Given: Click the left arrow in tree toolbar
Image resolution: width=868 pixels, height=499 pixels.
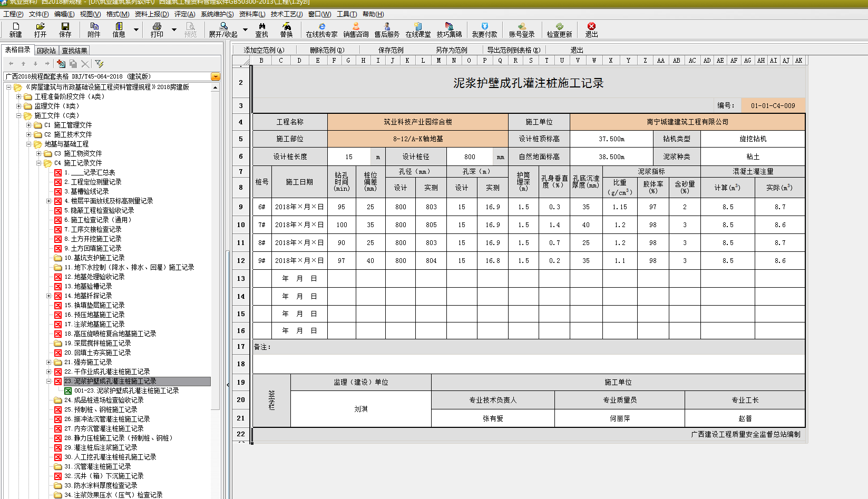Looking at the screenshot, I should 11,64.
